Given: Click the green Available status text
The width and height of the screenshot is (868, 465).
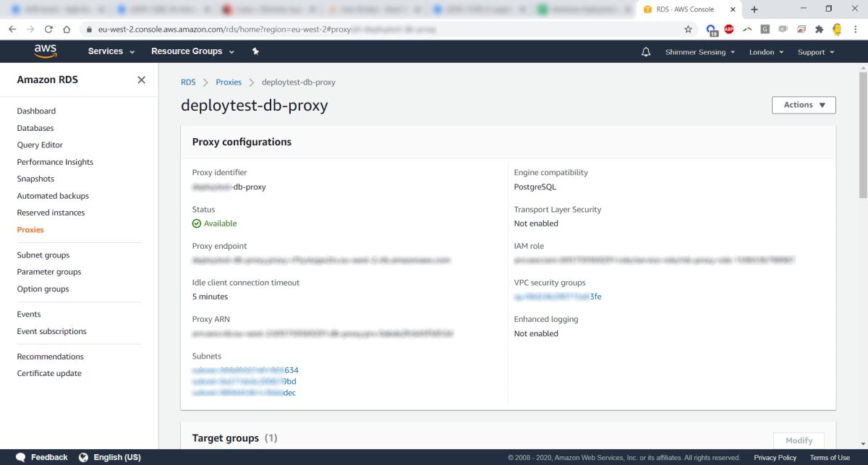Looking at the screenshot, I should pyautogui.click(x=220, y=223).
